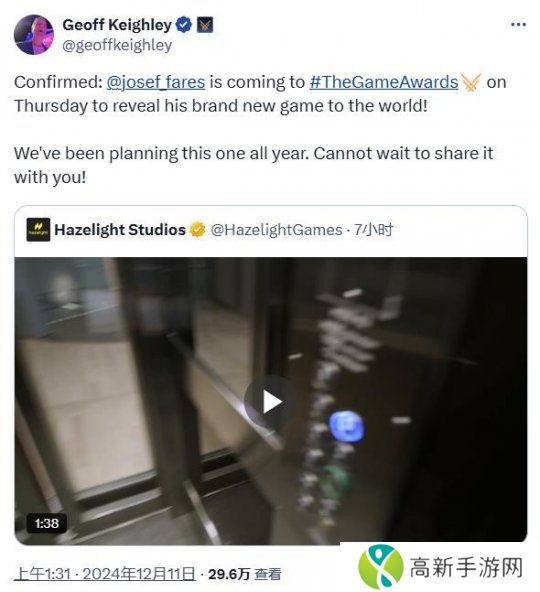Open the three-dot more options menu

pyautogui.click(x=518, y=25)
